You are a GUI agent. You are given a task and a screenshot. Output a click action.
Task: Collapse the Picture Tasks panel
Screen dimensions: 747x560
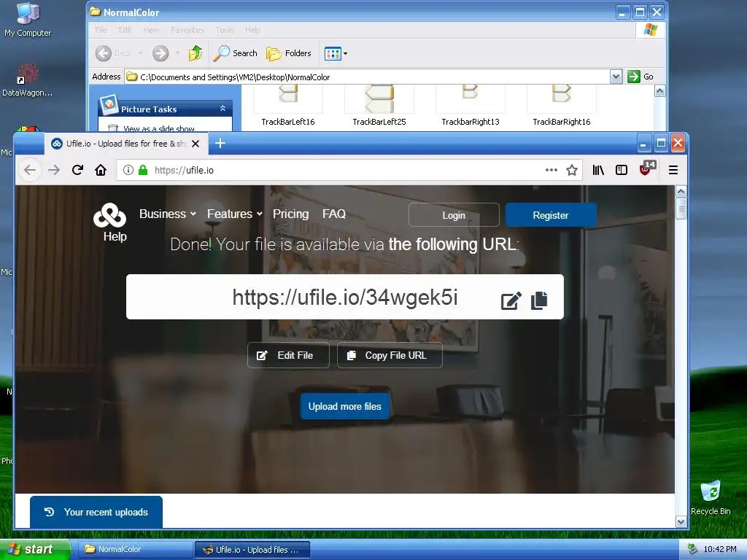click(222, 109)
